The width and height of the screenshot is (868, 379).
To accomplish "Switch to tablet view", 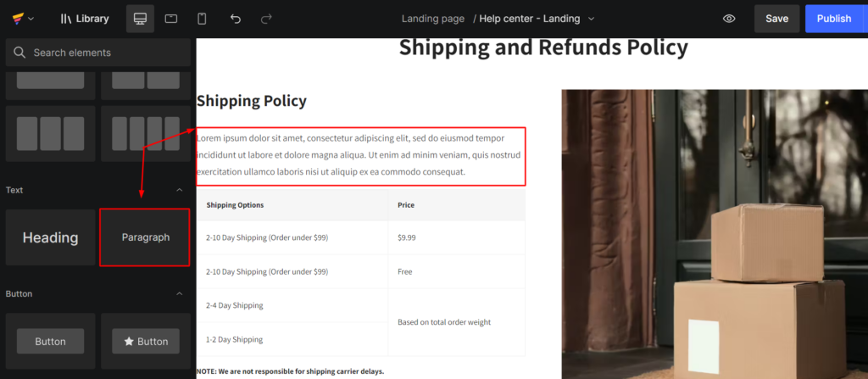I will [170, 19].
